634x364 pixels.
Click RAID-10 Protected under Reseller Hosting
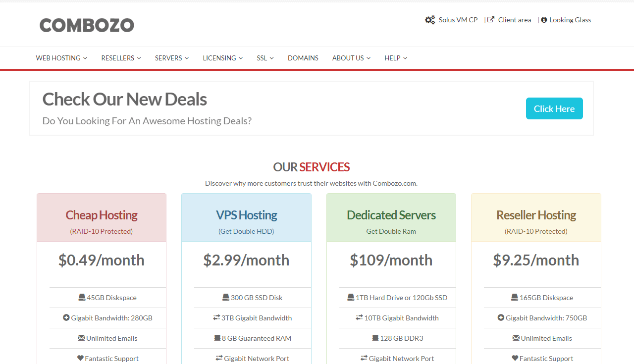536,231
